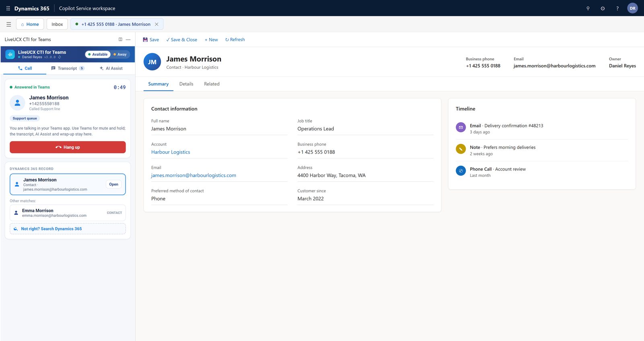Open the Details tab
The image size is (644, 341).
click(186, 84)
